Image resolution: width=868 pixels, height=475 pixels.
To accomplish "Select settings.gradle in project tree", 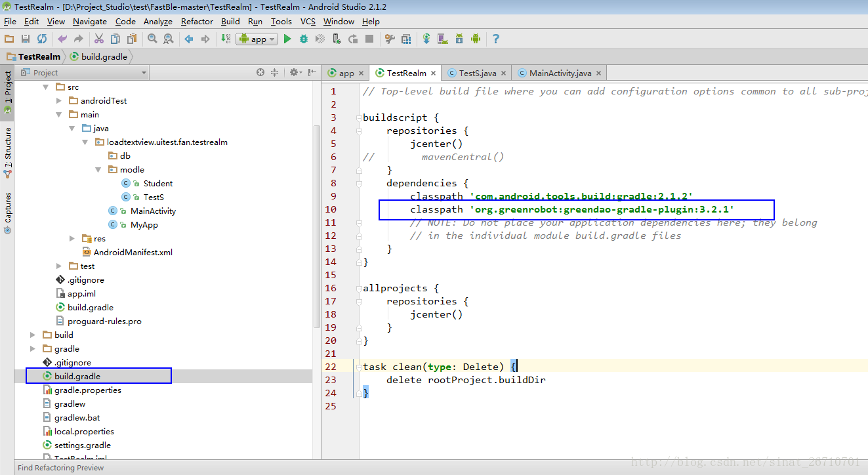I will click(83, 445).
